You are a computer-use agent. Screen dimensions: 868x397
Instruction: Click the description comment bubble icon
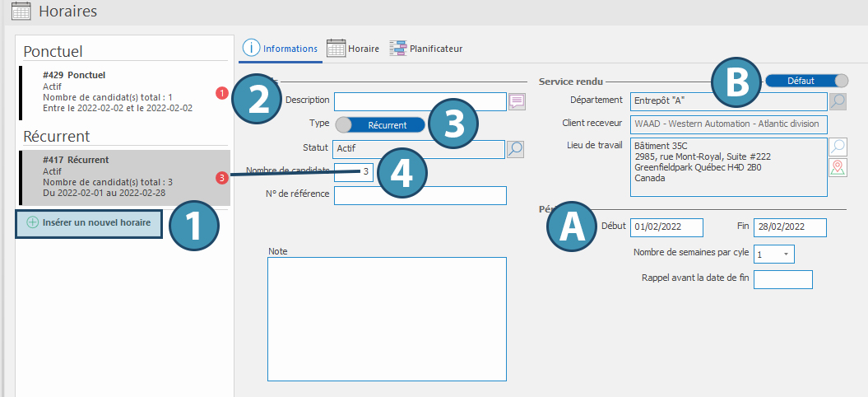coord(517,101)
